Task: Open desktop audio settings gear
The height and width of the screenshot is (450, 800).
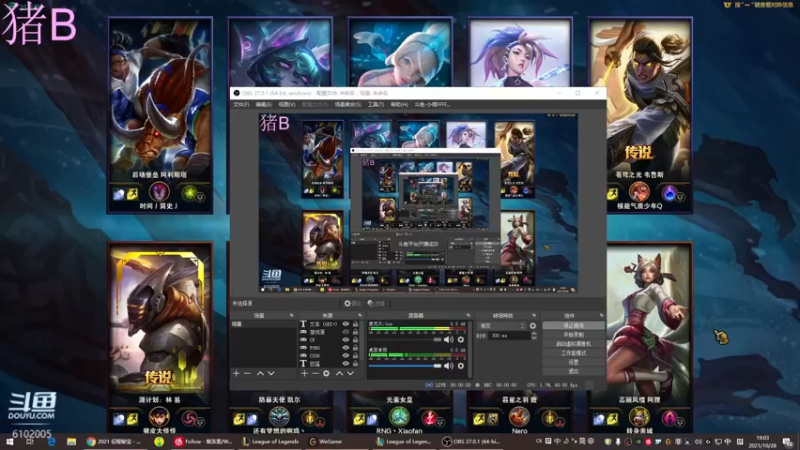Action: point(461,365)
